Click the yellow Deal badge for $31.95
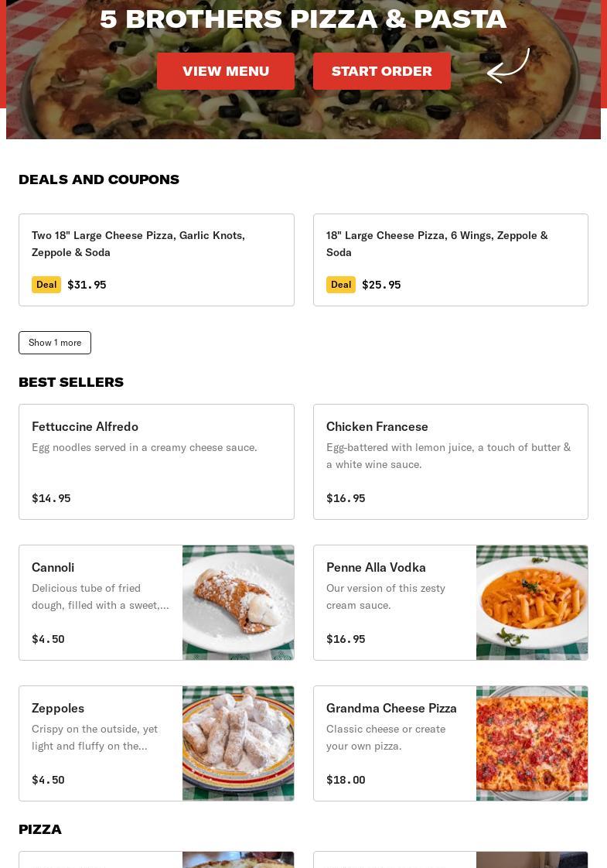The width and height of the screenshot is (607, 868). tap(46, 285)
